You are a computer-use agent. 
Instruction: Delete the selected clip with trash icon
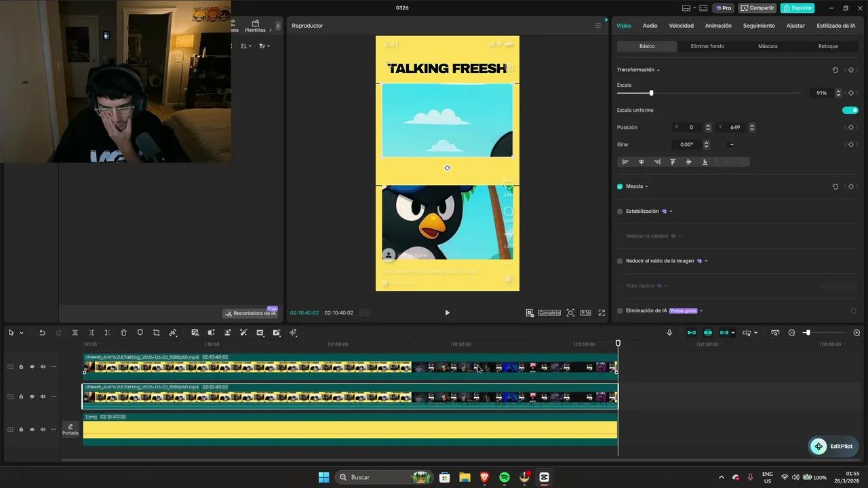pyautogui.click(x=123, y=333)
